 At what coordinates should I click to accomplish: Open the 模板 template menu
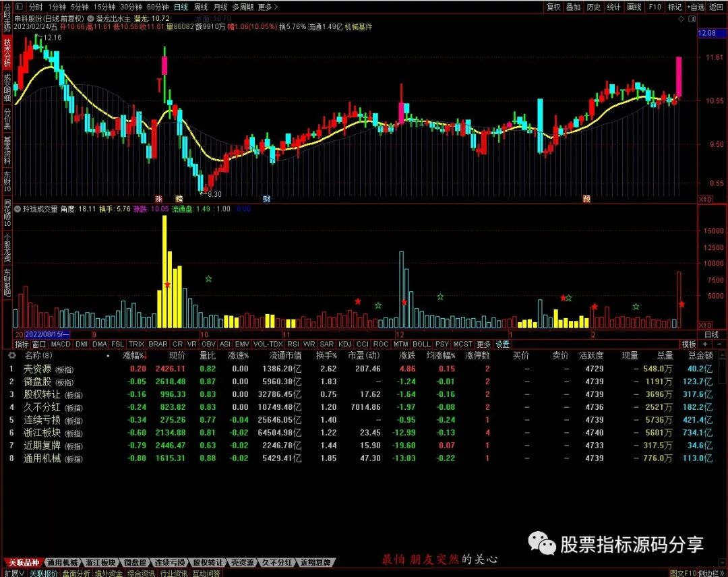(x=688, y=344)
